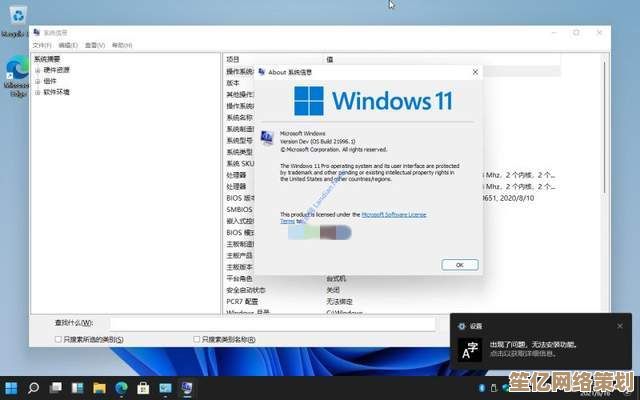The image size is (640, 400).
Task: Open the Start menu on the taskbar
Action: point(11,388)
